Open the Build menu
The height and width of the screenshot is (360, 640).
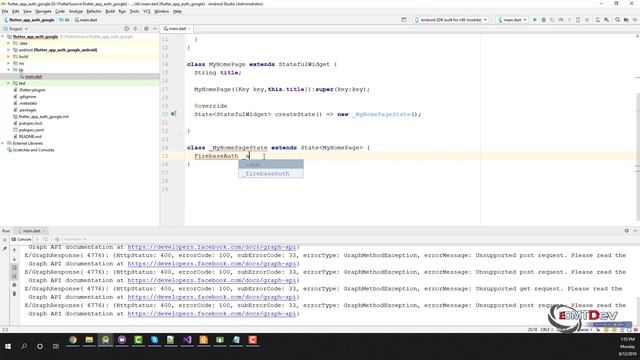coord(110,11)
